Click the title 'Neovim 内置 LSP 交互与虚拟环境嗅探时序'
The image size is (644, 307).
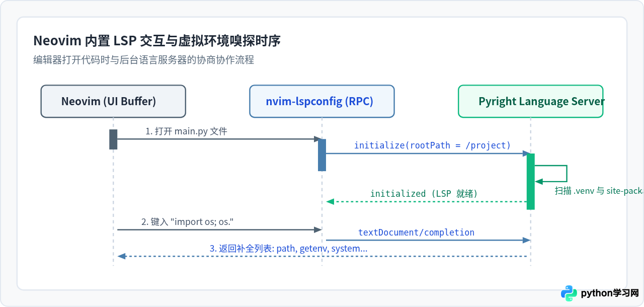(x=157, y=41)
